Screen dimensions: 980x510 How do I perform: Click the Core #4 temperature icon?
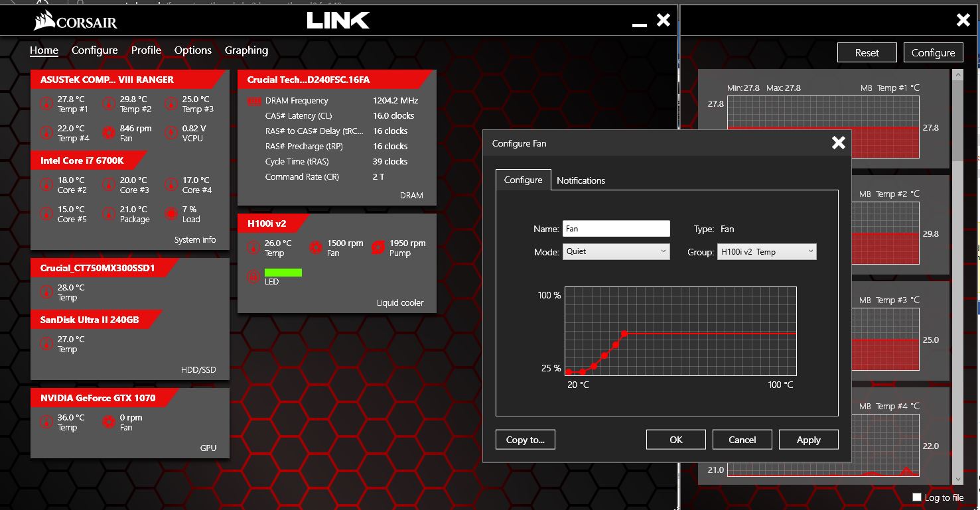click(171, 184)
